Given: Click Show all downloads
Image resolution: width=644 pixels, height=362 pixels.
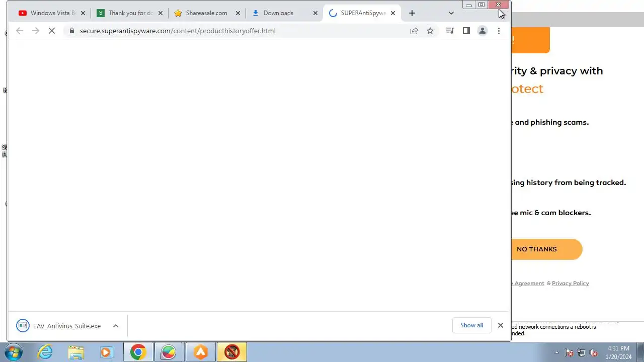Looking at the screenshot, I should pos(472,325).
